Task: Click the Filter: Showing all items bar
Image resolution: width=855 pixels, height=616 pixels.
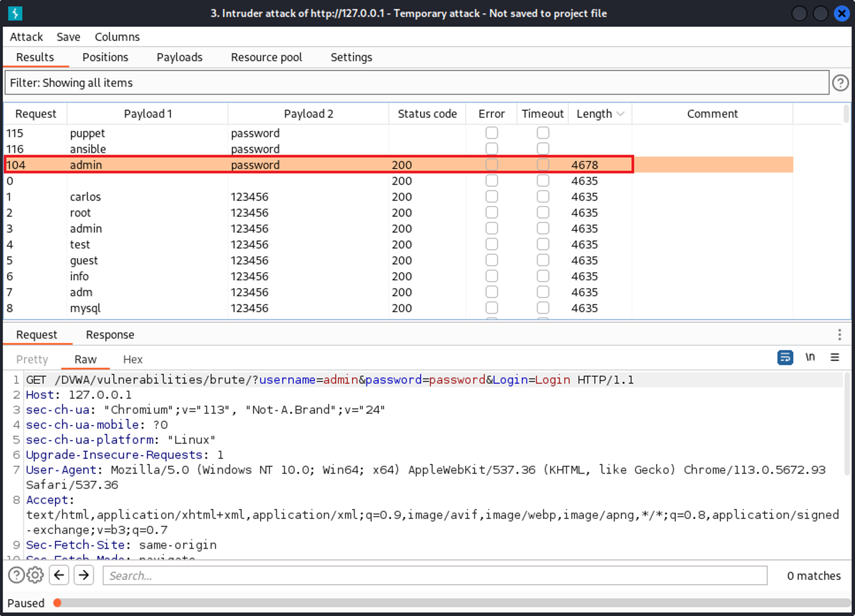Action: (x=416, y=83)
